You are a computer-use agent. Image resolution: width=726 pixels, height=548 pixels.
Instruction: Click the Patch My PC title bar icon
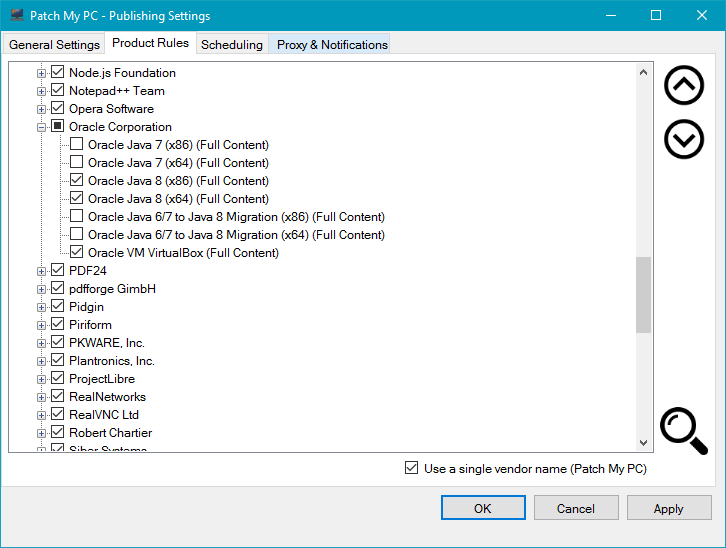tap(17, 15)
